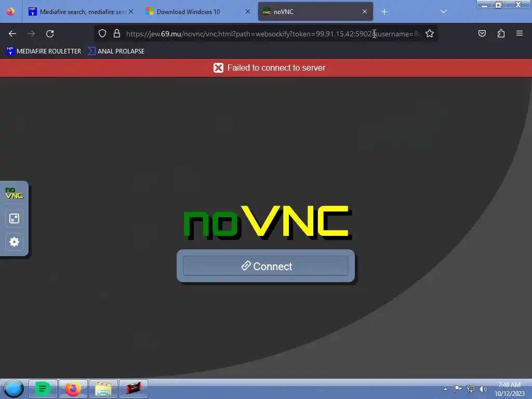This screenshot has height=399, width=532.
Task: Select the noVNC browser tab
Action: click(315, 11)
